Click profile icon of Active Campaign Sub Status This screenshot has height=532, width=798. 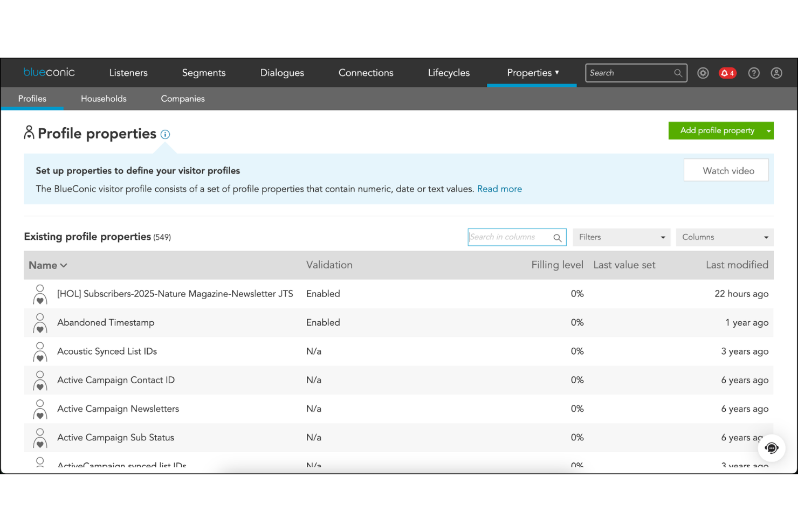[40, 438]
